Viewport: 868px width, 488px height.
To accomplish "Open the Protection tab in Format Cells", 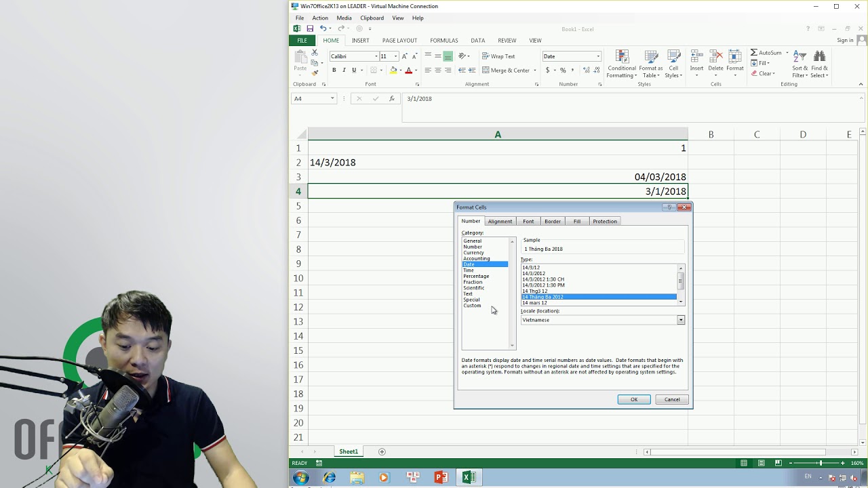I will 604,221.
